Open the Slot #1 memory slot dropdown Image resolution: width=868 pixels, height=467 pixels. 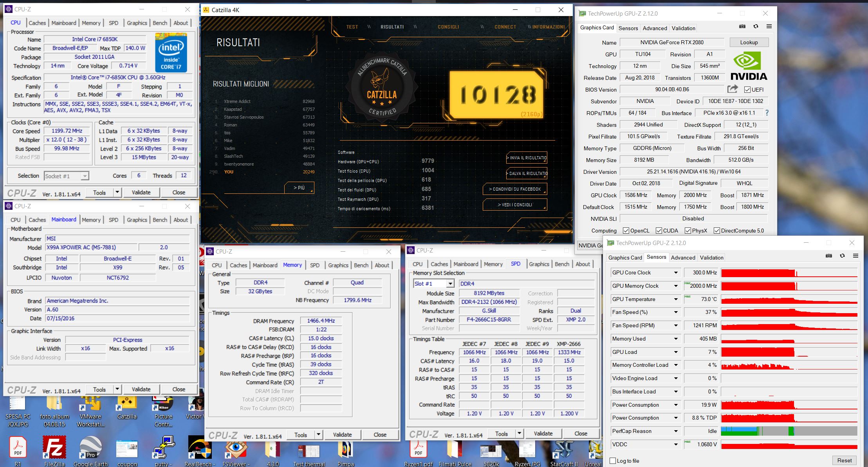(433, 283)
